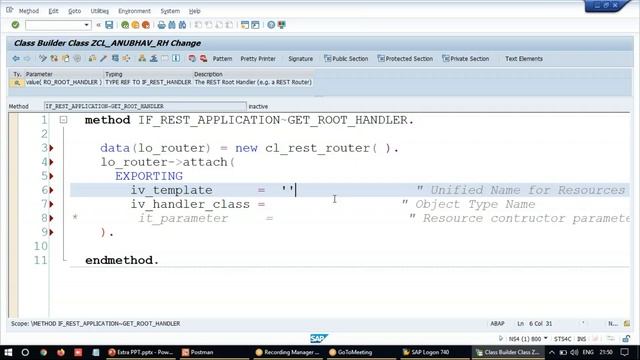640x360 pixels.
Task: Click the Display Navigation Window icon
Action: coord(153,59)
